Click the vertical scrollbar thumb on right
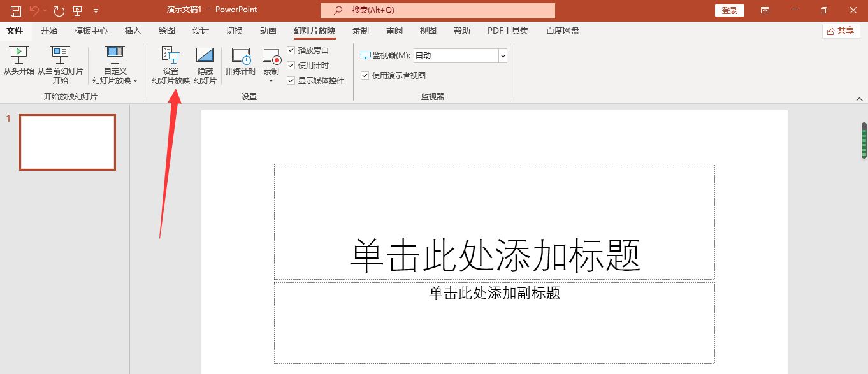Image resolution: width=868 pixels, height=374 pixels. coord(864,140)
